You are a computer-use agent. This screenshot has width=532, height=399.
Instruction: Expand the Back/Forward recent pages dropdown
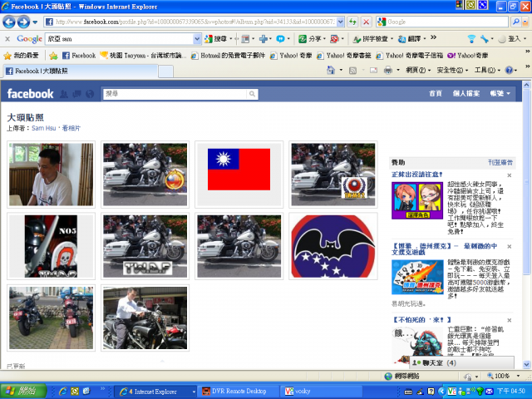(35, 22)
